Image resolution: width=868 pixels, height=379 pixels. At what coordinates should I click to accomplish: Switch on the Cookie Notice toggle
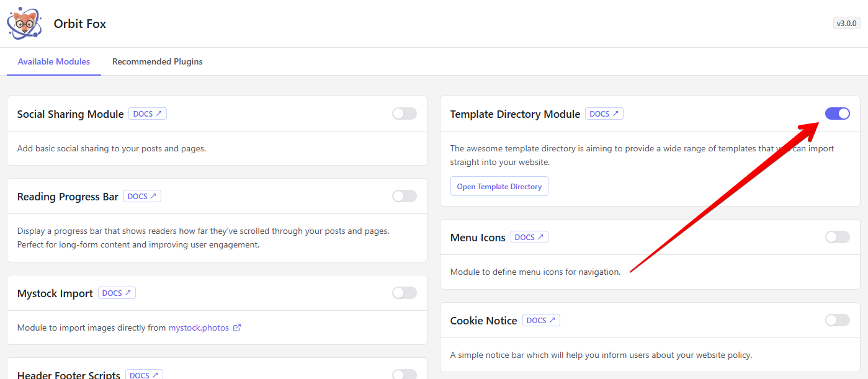pos(837,320)
